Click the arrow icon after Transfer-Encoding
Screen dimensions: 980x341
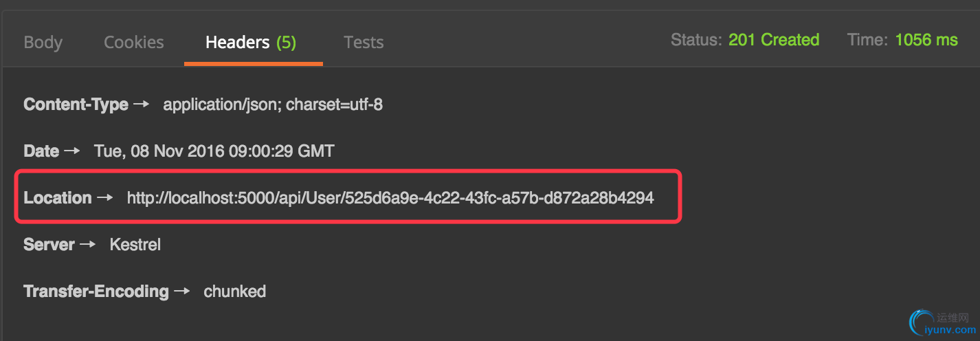(181, 291)
